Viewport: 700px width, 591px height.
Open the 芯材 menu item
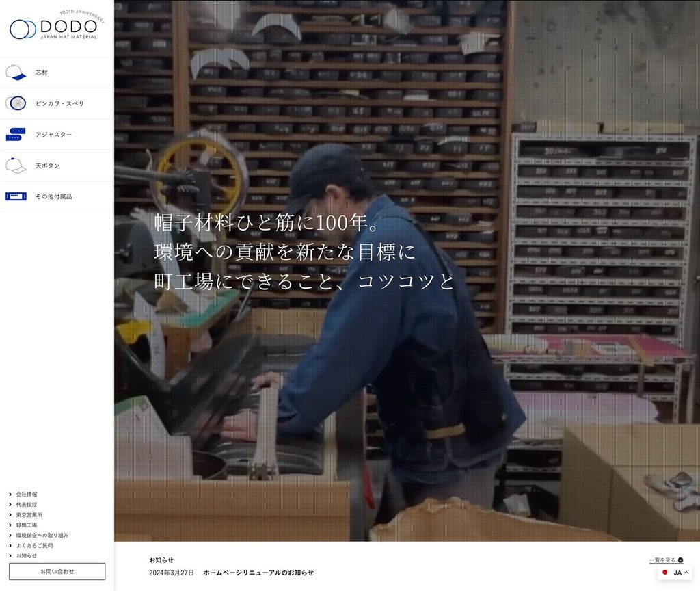[x=57, y=73]
